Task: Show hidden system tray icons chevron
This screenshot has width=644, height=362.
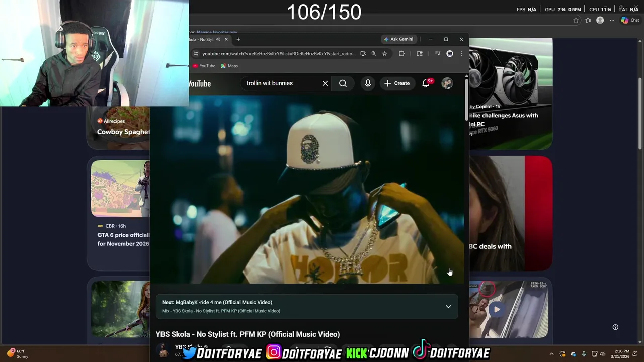Action: [x=551, y=354]
